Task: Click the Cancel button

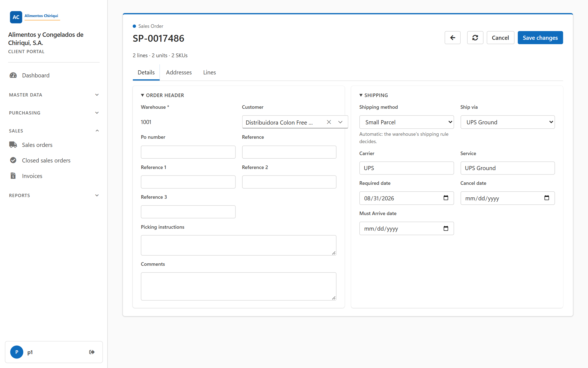Action: [x=500, y=38]
